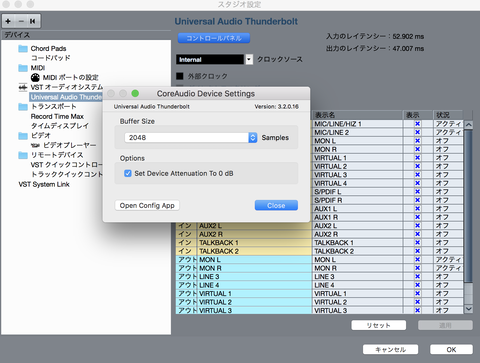This screenshot has height=363, width=480.
Task: Click the add device plus icon
Action: tap(8, 21)
